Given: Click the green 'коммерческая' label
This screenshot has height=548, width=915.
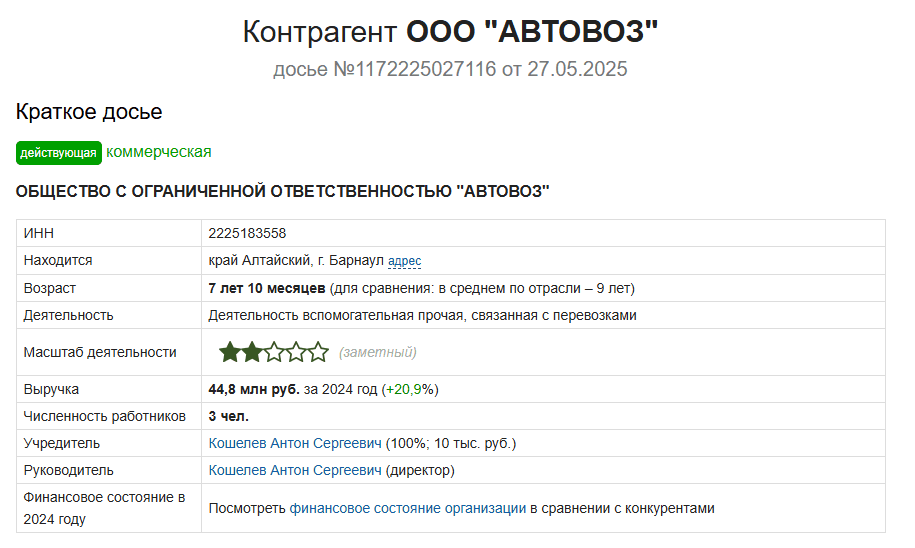Looking at the screenshot, I should coord(159,152).
